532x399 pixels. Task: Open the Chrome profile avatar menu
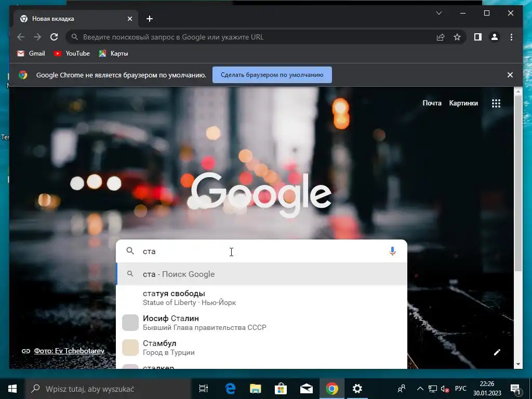[x=495, y=37]
